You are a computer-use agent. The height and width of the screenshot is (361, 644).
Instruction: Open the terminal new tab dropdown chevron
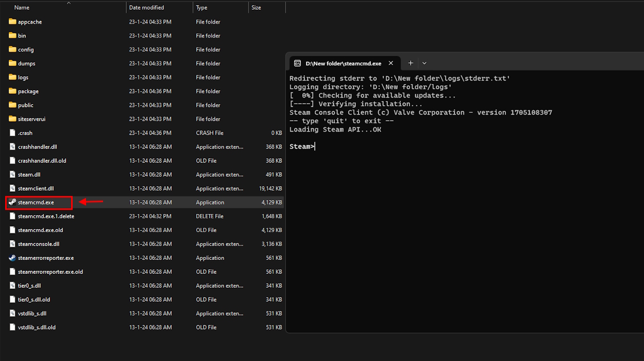424,63
